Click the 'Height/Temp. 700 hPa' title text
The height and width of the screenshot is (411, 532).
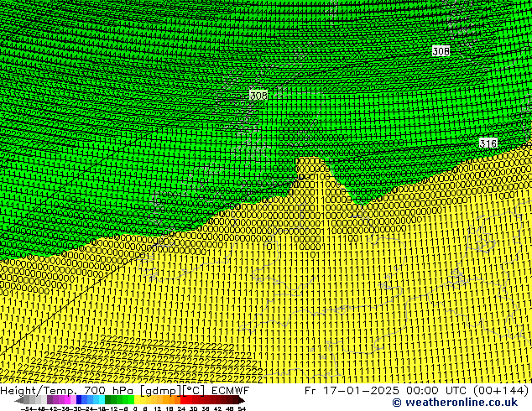pos(67,391)
